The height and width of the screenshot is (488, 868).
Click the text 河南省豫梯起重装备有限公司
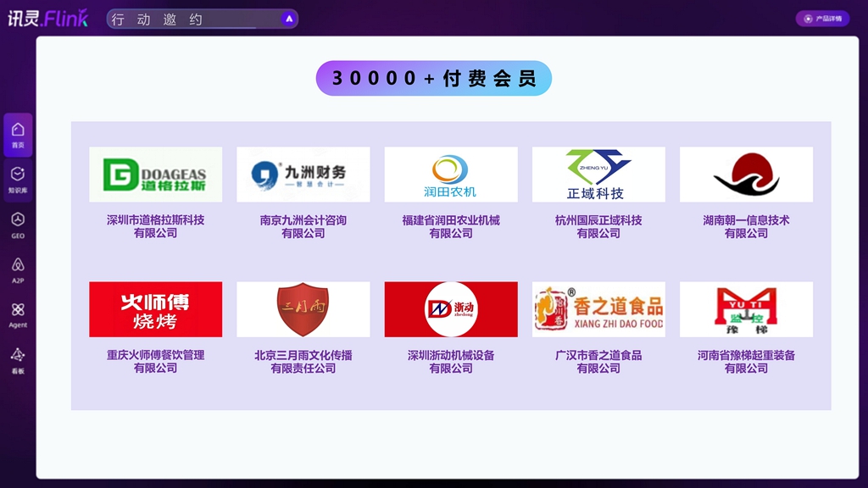tap(746, 362)
